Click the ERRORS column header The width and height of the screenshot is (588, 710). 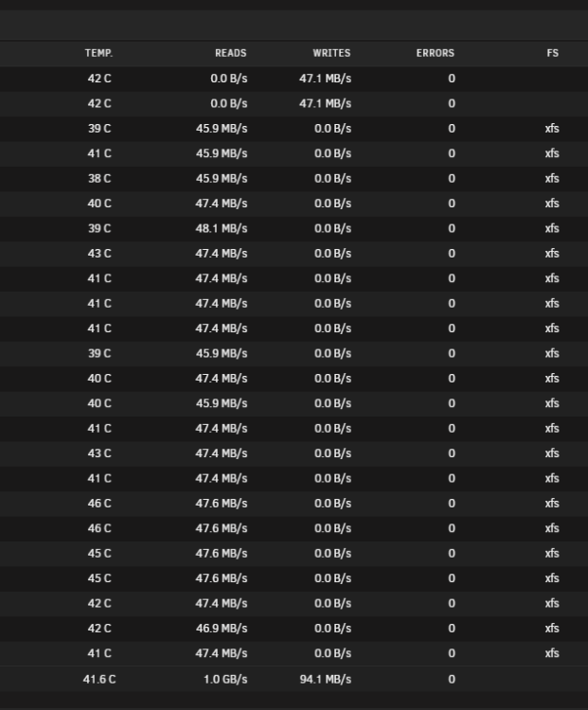[x=435, y=53]
